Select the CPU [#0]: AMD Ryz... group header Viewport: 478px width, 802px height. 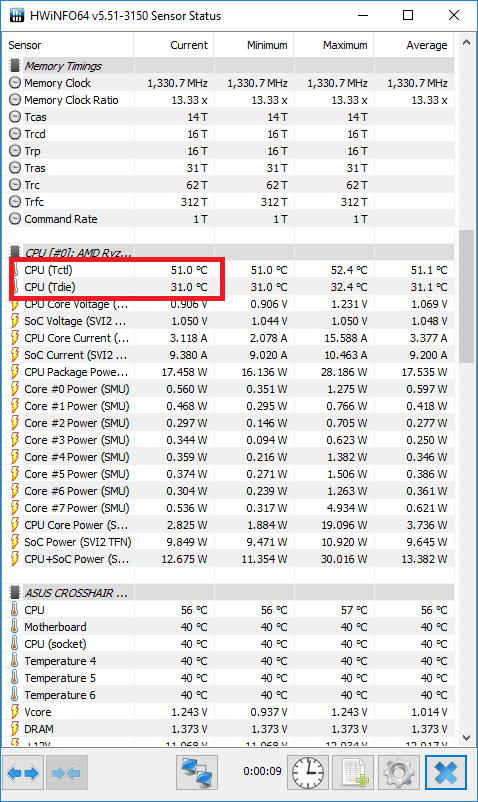pyautogui.click(x=229, y=252)
